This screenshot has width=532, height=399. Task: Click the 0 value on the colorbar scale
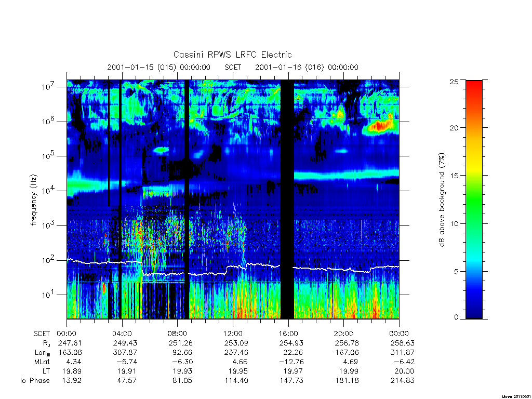[x=456, y=317]
